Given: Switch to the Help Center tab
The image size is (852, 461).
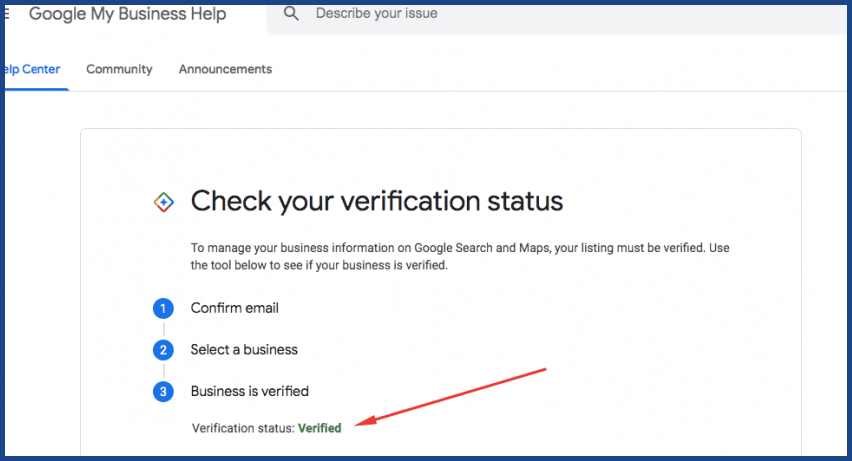Looking at the screenshot, I should [x=33, y=70].
